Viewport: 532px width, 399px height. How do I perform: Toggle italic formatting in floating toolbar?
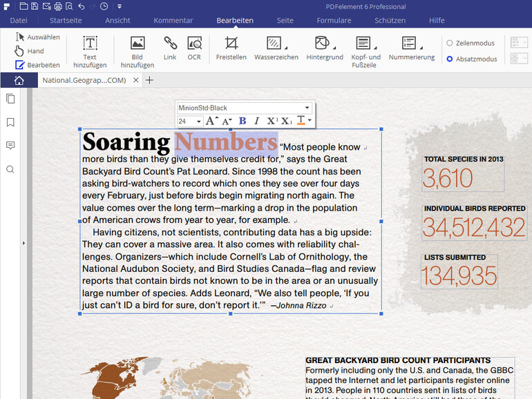click(x=256, y=121)
